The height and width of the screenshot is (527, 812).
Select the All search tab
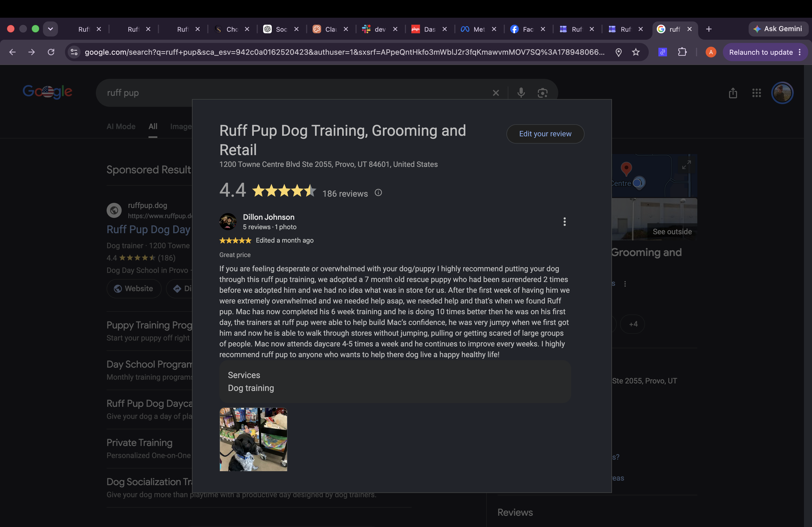(x=153, y=126)
